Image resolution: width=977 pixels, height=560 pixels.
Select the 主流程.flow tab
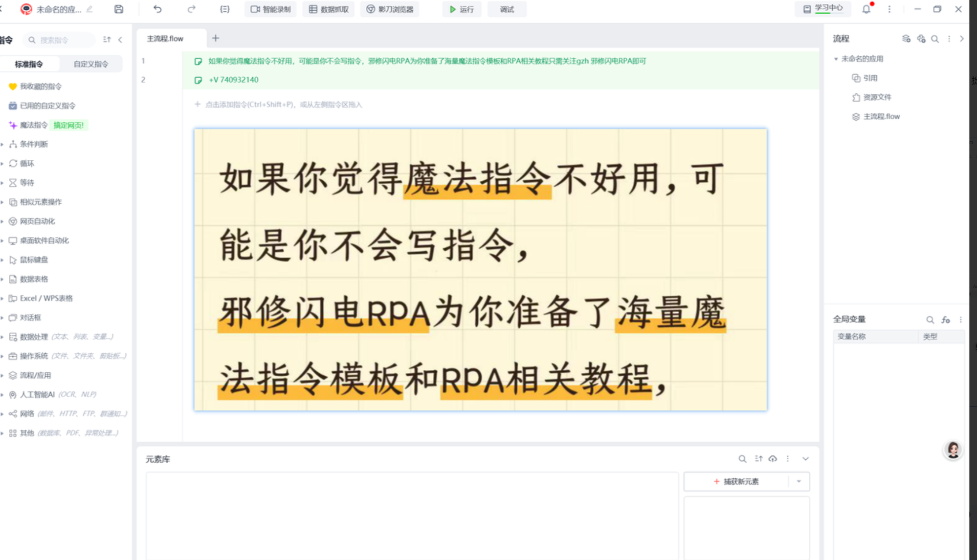click(165, 39)
